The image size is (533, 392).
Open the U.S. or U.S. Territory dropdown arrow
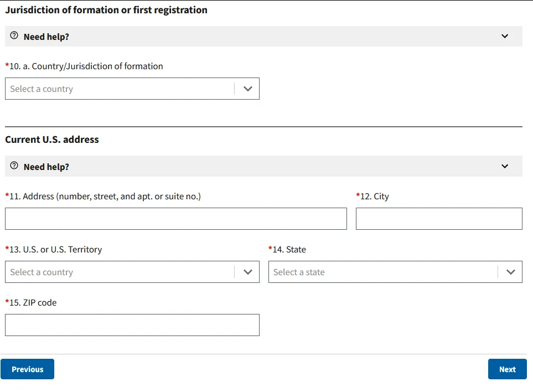click(x=248, y=272)
